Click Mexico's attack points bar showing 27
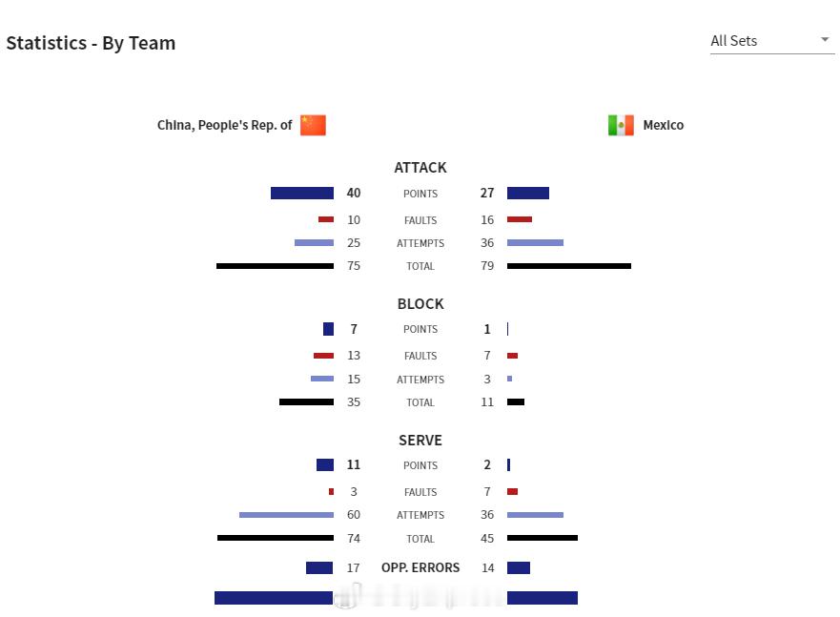This screenshot has width=840, height=617. tap(528, 193)
